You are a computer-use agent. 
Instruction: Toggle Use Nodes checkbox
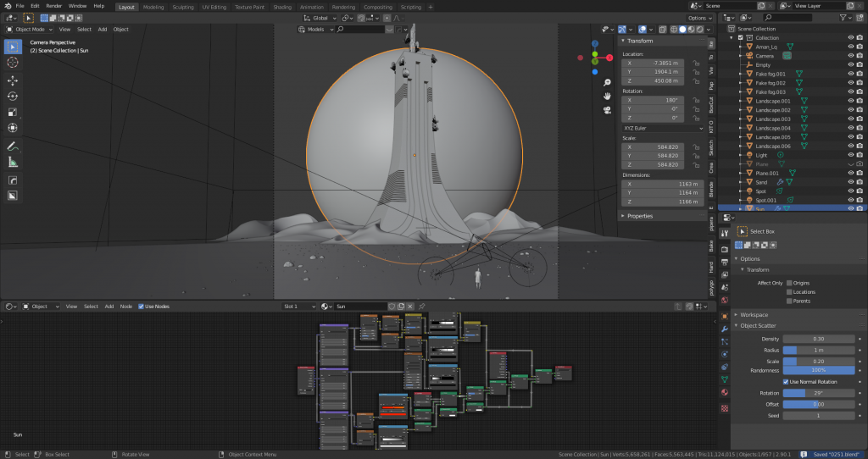click(142, 307)
